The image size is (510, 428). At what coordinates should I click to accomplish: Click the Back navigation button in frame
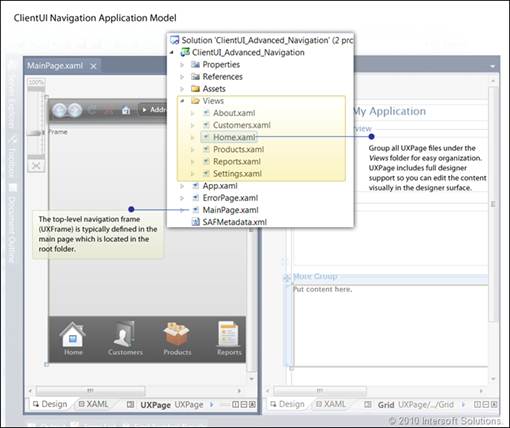[59, 110]
